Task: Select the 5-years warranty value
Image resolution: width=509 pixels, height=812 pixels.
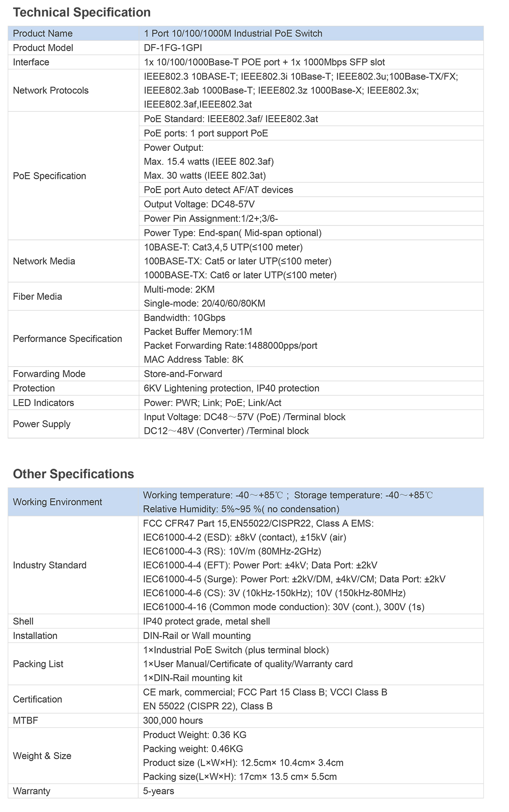Action: (159, 791)
